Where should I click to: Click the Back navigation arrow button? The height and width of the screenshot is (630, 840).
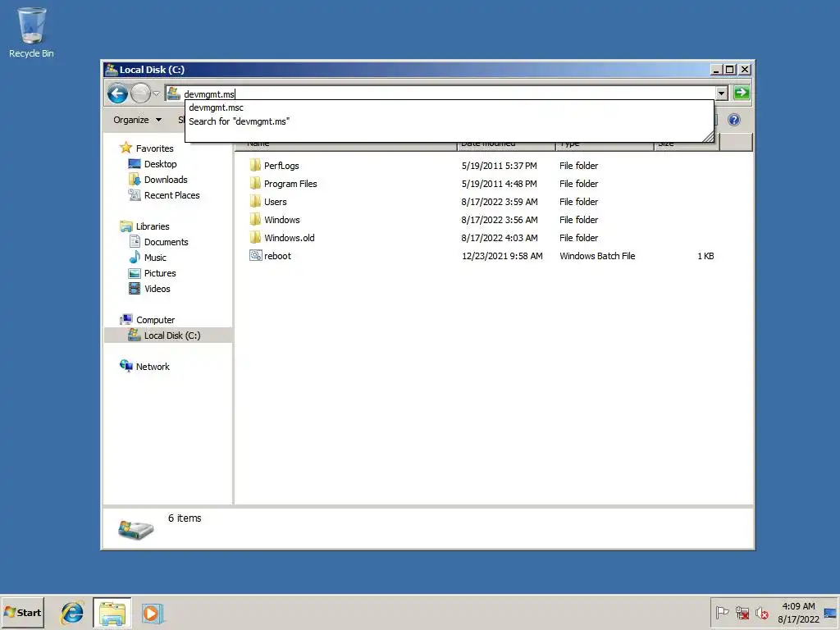point(117,94)
